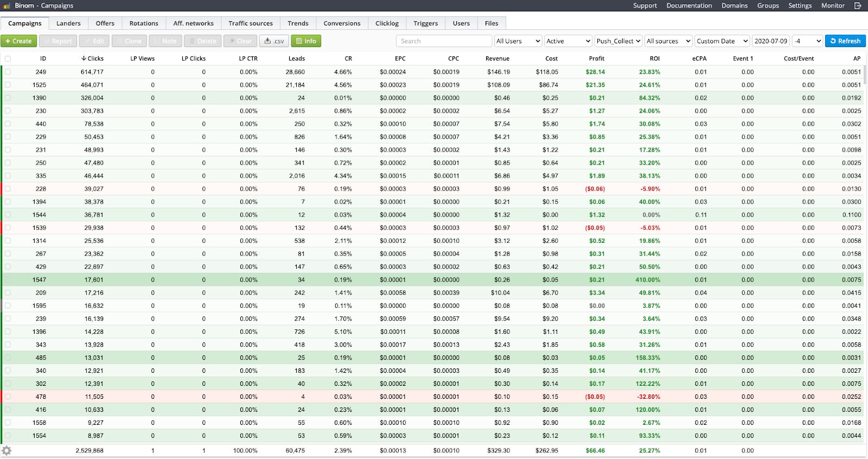This screenshot has width=868, height=459.
Task: Open the Trends tab
Action: 298,23
